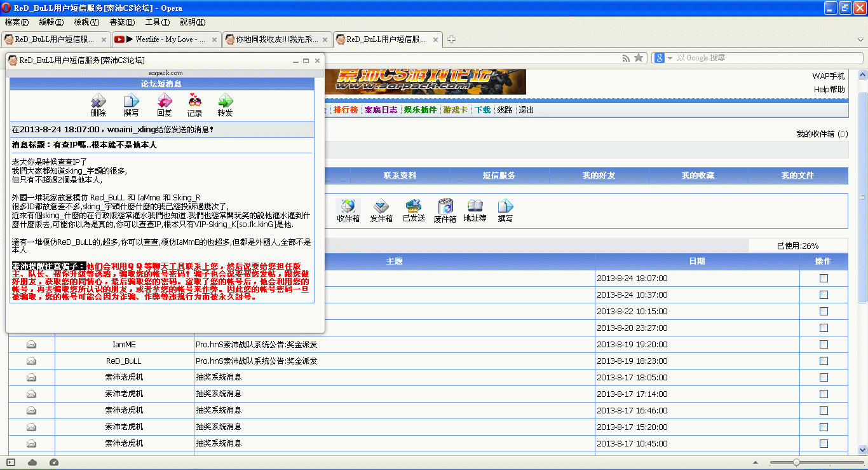Image resolution: width=868 pixels, height=470 pixels.
Task: Click the 回复 reply icon in popup
Action: click(165, 105)
